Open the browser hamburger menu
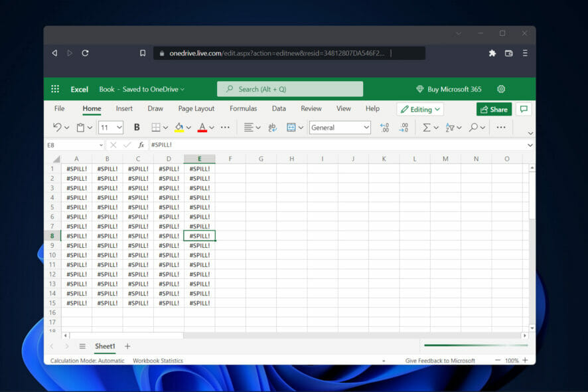 525,53
